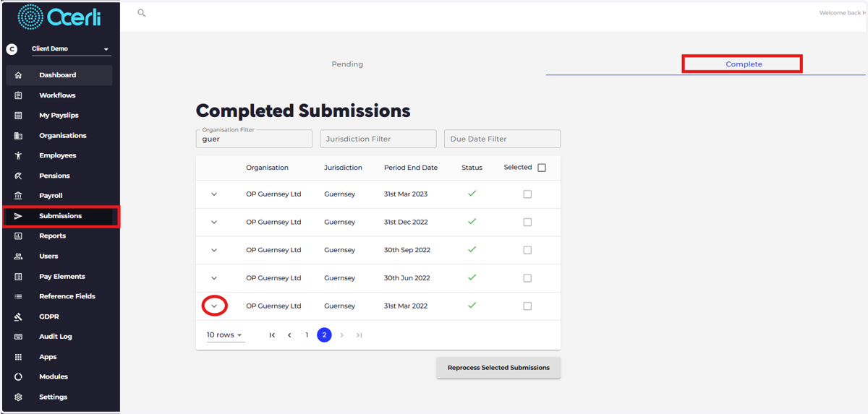Select checkbox for 31st Mar 2022 row
The height and width of the screenshot is (414, 868).
pos(527,306)
